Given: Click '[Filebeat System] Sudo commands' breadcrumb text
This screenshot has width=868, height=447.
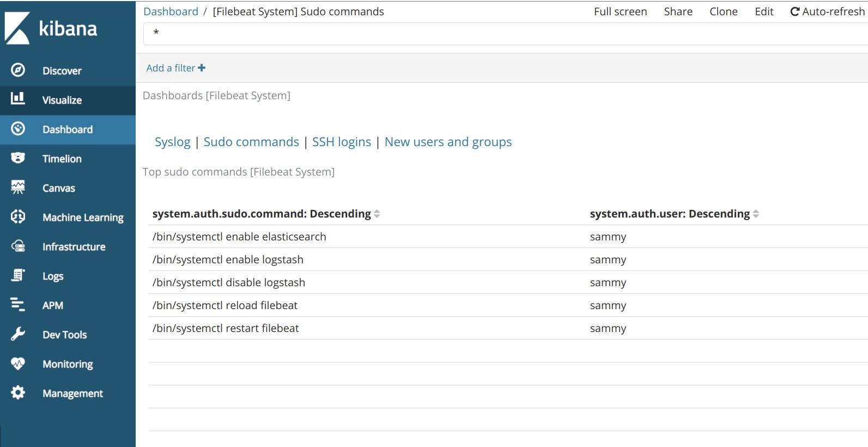Looking at the screenshot, I should pyautogui.click(x=298, y=11).
